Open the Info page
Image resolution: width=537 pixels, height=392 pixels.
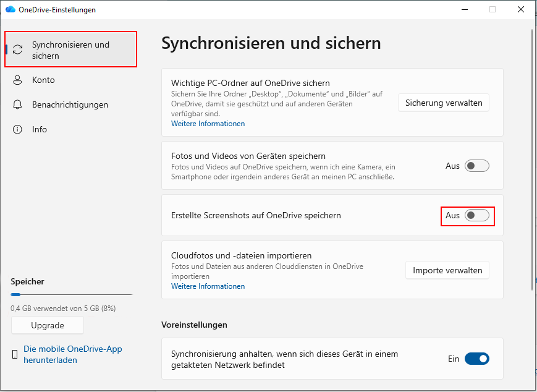coord(71,129)
